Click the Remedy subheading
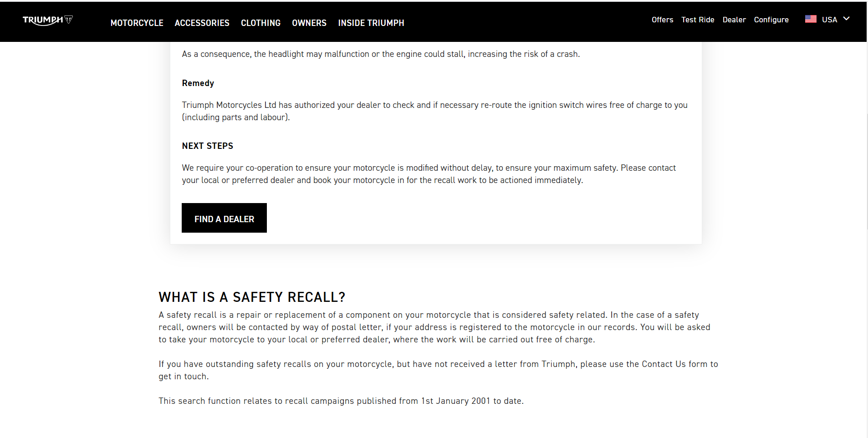 tap(198, 83)
